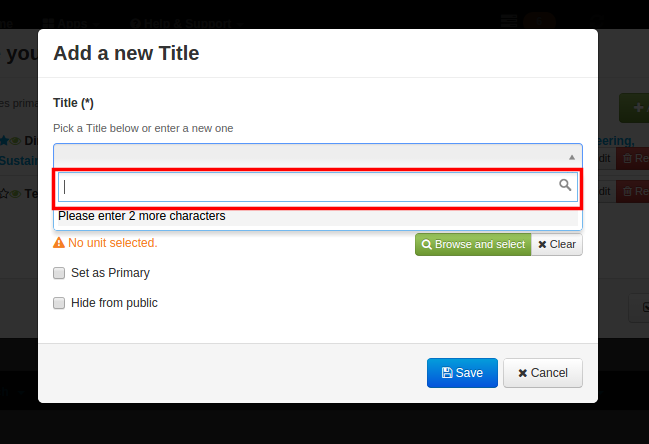Image resolution: width=649 pixels, height=444 pixels.
Task: Click the magnifier icon in search field
Action: tap(565, 185)
